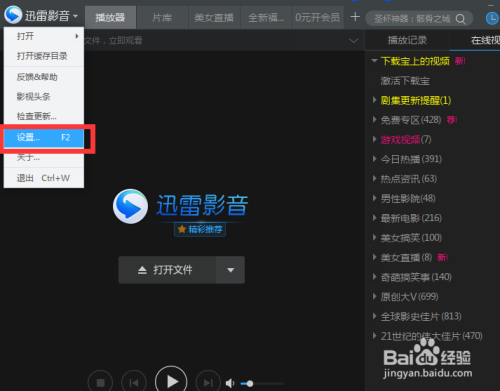Image resolution: width=500 pixels, height=391 pixels.
Task: Switch to 在线视 panel tab
Action: pos(475,40)
